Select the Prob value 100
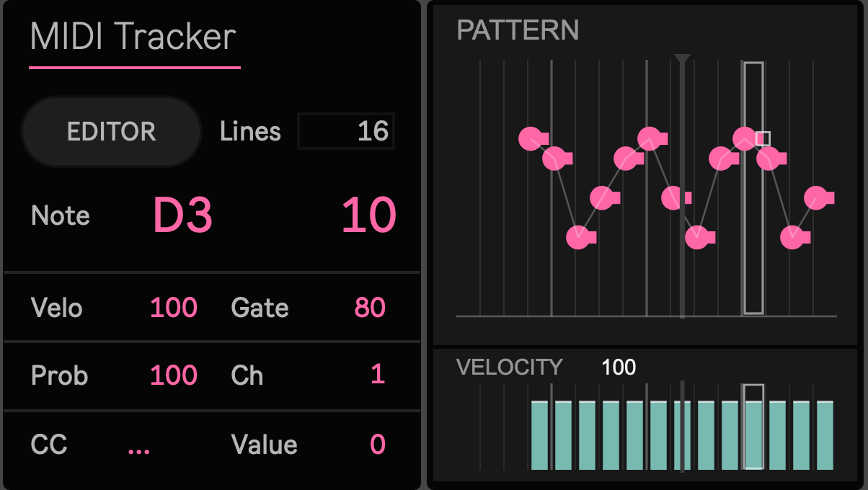Viewport: 868px width, 490px height. [174, 375]
